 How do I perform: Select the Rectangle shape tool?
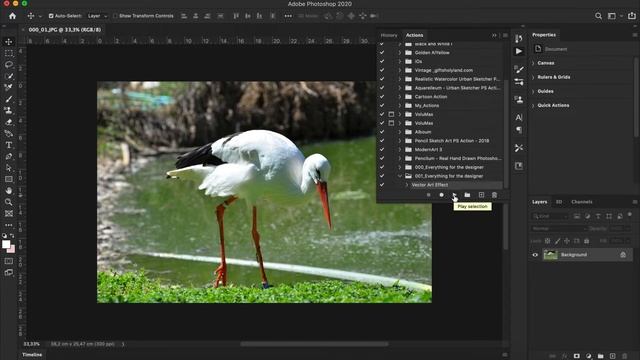click(x=9, y=179)
